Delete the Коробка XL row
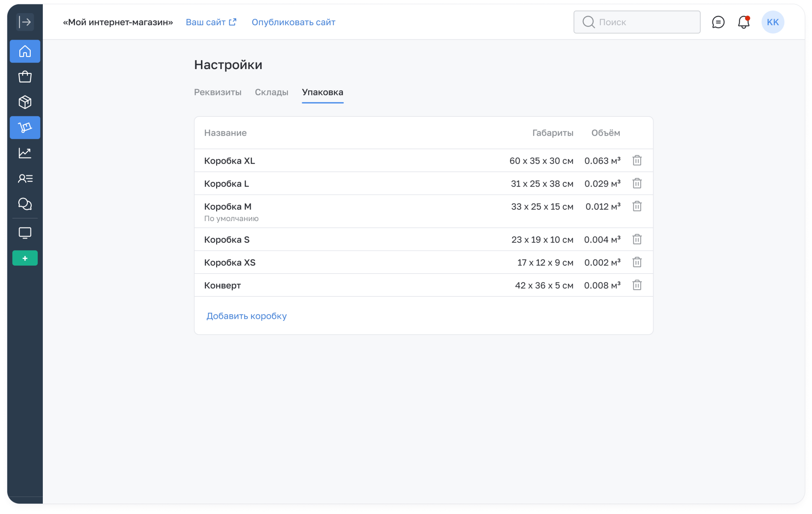The height and width of the screenshot is (514, 812). (x=637, y=161)
